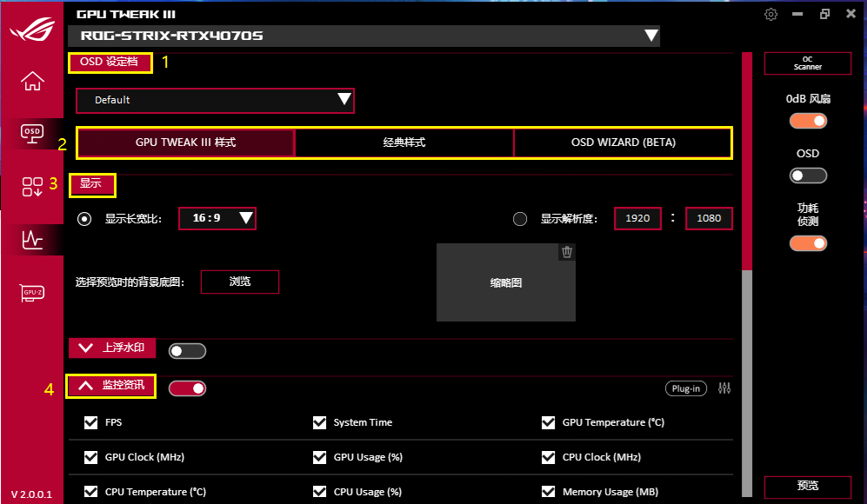Click the OSD 设定档 heading
Image resolution: width=867 pixels, height=504 pixels.
tap(109, 62)
